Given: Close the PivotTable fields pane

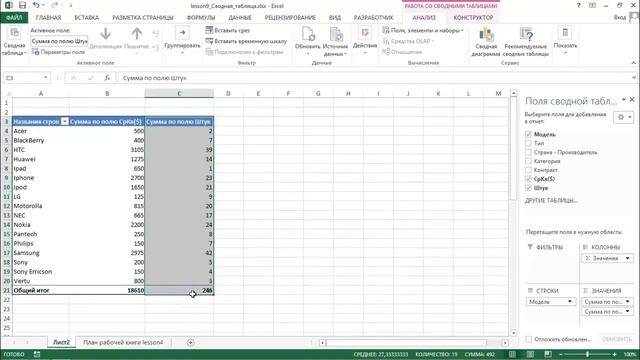Looking at the screenshot, I should [x=632, y=99].
